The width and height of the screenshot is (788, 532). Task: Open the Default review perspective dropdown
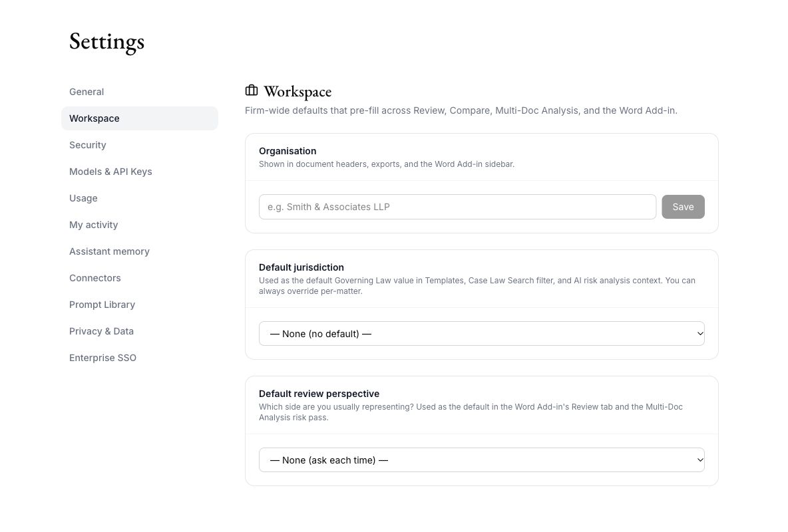(x=481, y=460)
